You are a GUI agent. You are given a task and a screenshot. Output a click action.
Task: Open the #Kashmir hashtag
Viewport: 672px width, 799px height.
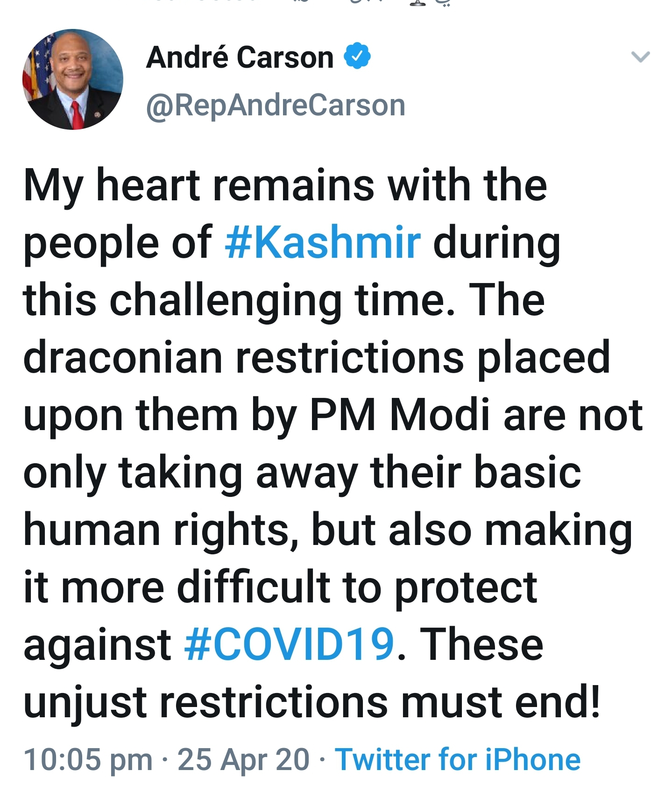click(323, 243)
